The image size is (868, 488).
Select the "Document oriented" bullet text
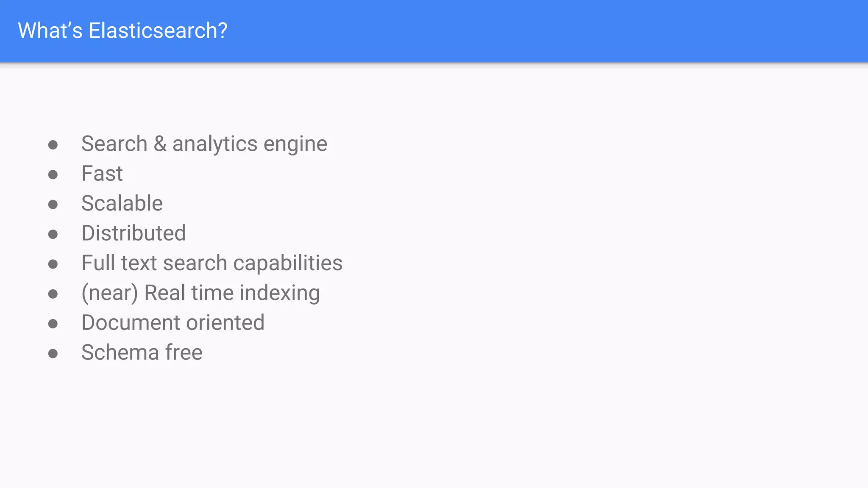click(x=173, y=323)
